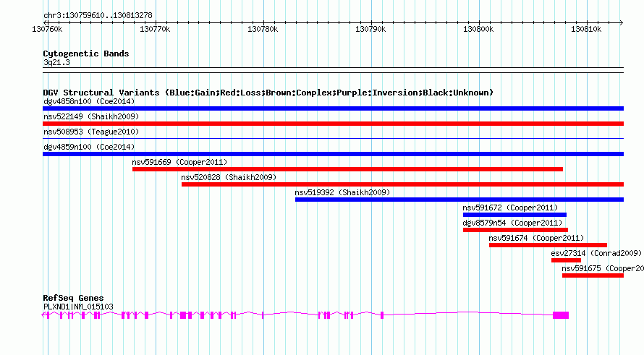Click the 130770k ruler tick label
Screen dimensions: 644x355
155,29
